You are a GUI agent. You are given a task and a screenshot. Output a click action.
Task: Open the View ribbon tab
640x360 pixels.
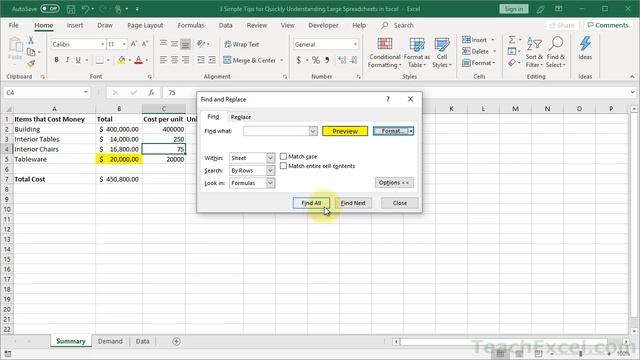coord(287,25)
